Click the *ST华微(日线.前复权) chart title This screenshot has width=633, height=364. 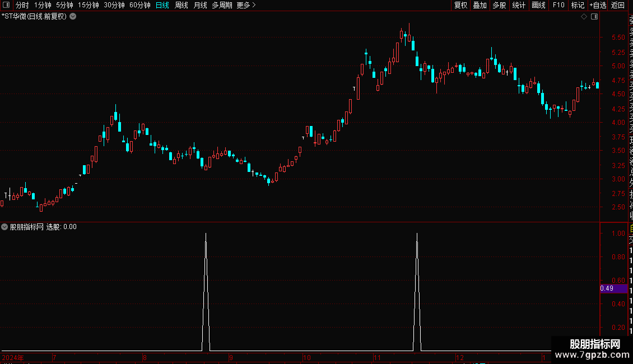tap(34, 17)
